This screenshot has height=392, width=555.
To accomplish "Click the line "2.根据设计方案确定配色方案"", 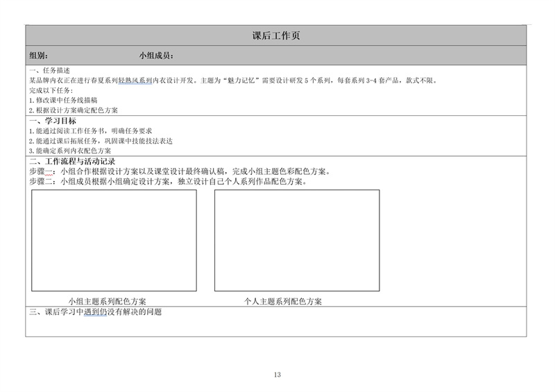I will point(74,110).
